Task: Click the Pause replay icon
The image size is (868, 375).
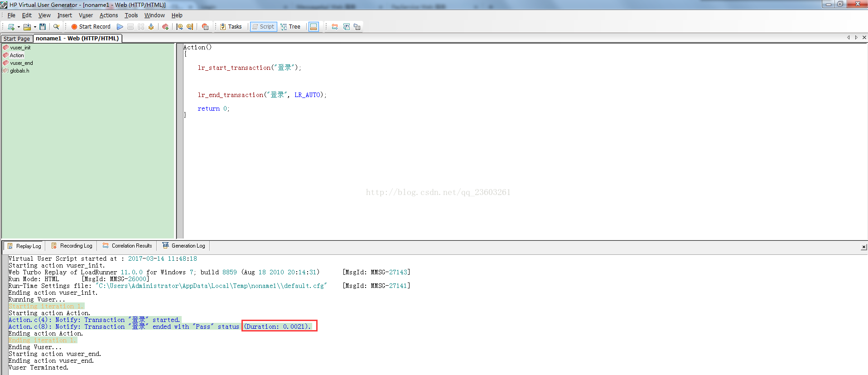Action: point(141,27)
